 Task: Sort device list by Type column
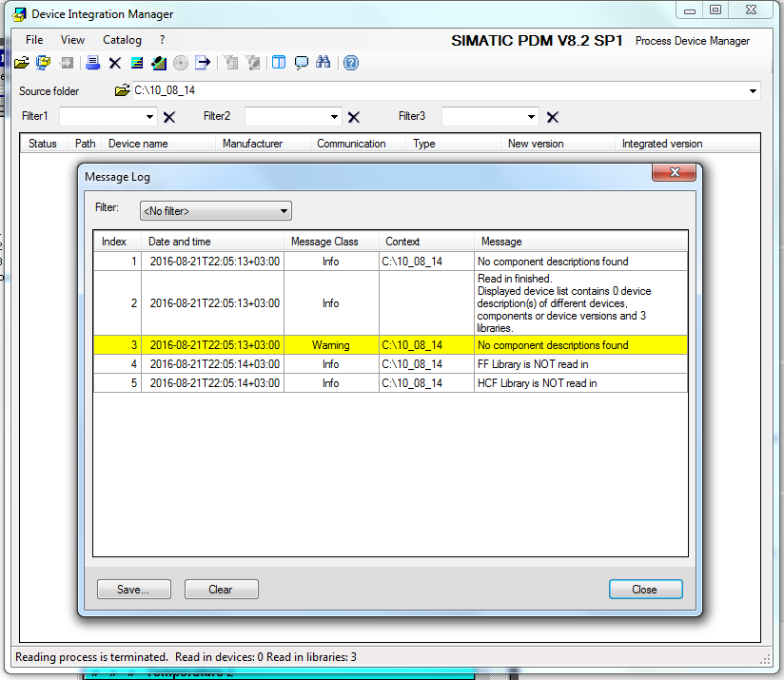454,144
